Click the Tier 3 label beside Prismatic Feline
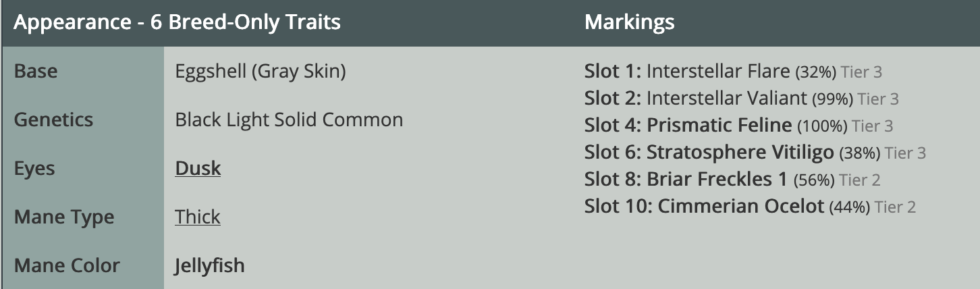The height and width of the screenshot is (289, 980). [872, 126]
